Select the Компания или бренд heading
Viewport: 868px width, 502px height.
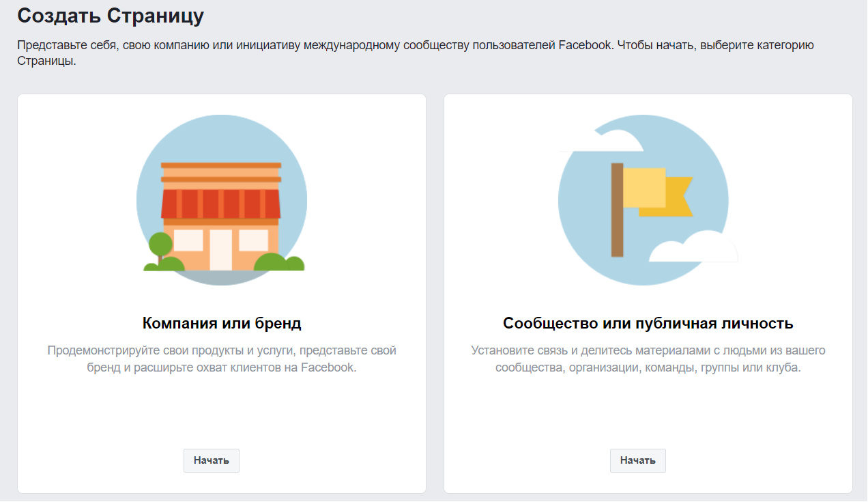[222, 323]
